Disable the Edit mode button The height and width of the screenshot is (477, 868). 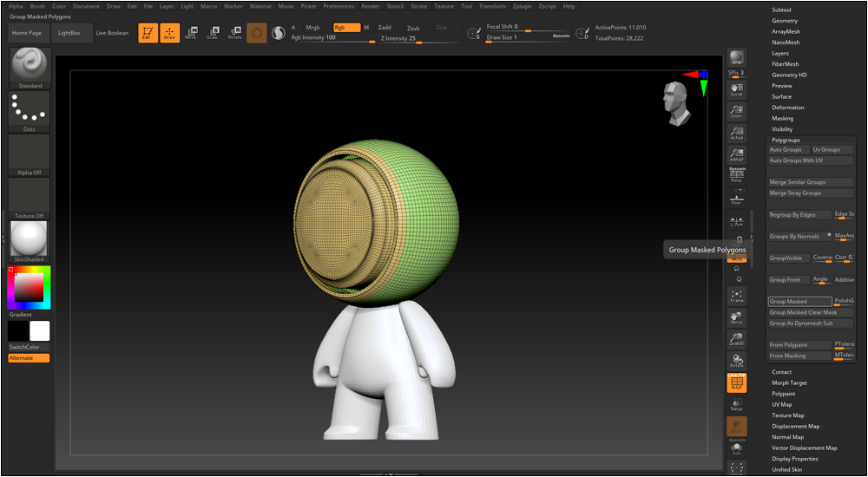click(x=148, y=33)
